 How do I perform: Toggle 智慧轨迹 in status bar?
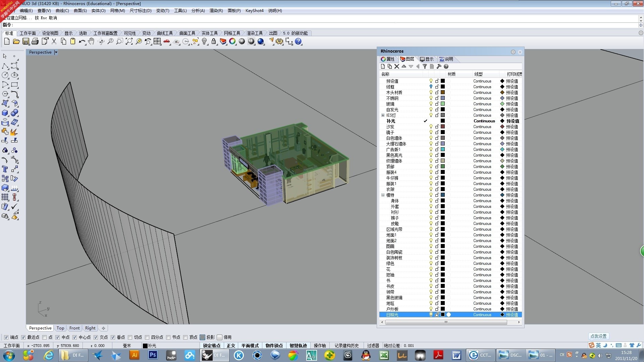[x=298, y=346]
